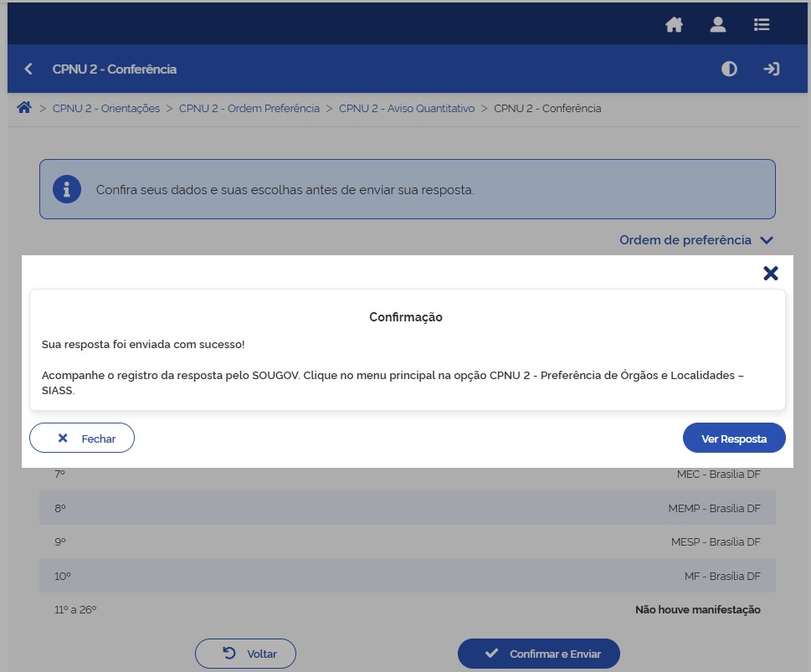This screenshot has width=811, height=672.
Task: Click the blue information icon
Action: pos(67,189)
